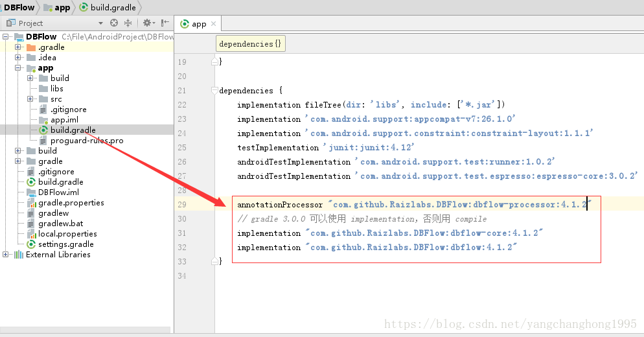Select the proguard-rules.pro file
Image resolution: width=644 pixels, height=337 pixels.
coord(87,141)
